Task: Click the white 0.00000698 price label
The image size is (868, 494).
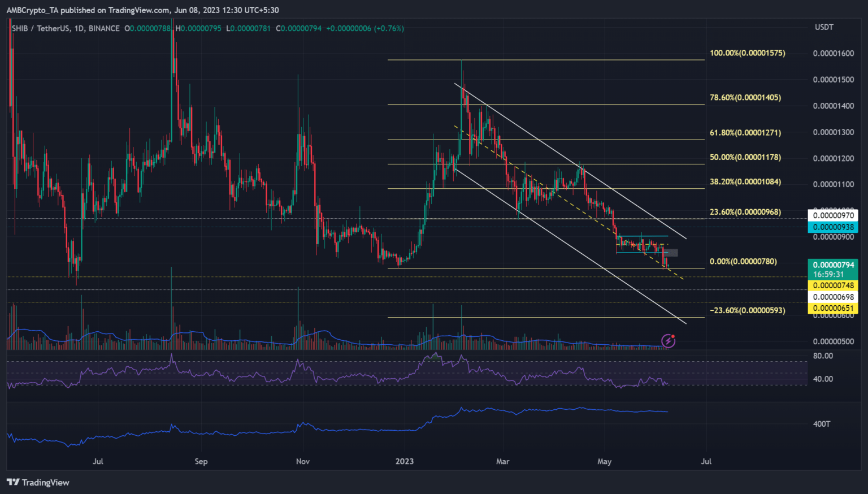Action: point(833,297)
